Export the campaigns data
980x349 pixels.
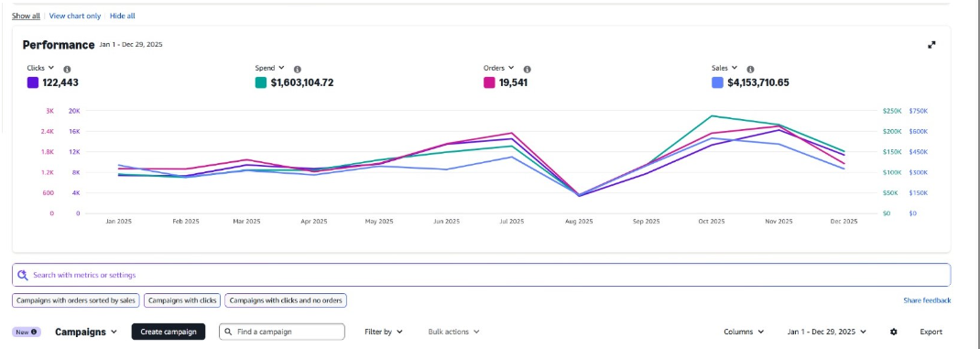click(931, 332)
